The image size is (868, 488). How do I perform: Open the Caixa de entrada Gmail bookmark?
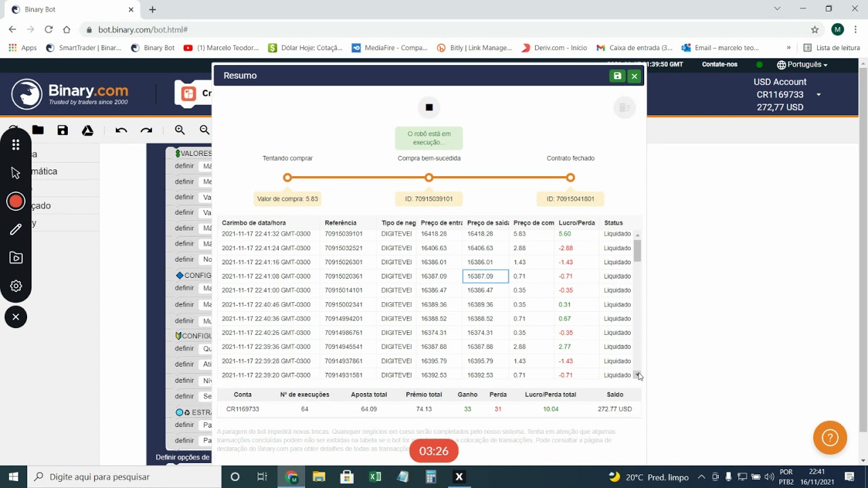pyautogui.click(x=634, y=48)
